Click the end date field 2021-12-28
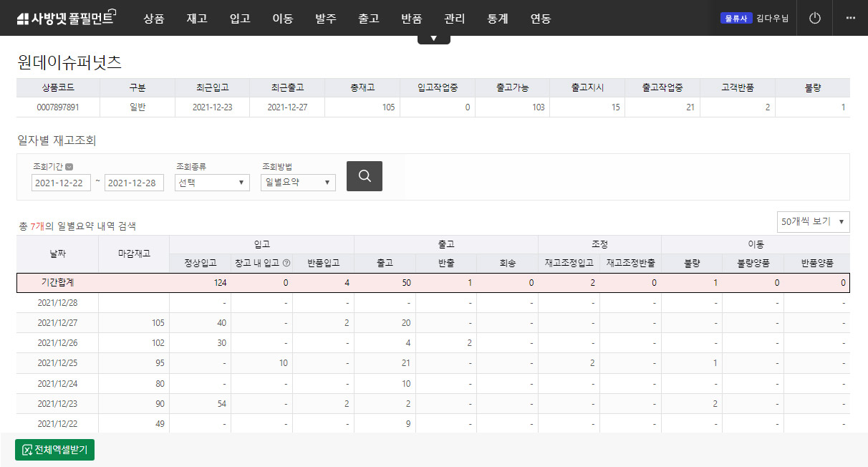The width and height of the screenshot is (868, 467). (134, 183)
